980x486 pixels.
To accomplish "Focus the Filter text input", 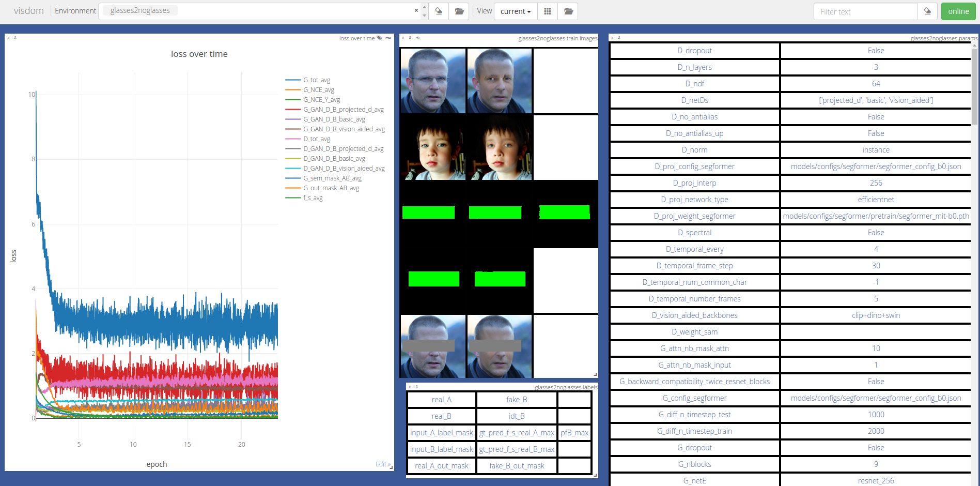I will (x=865, y=11).
